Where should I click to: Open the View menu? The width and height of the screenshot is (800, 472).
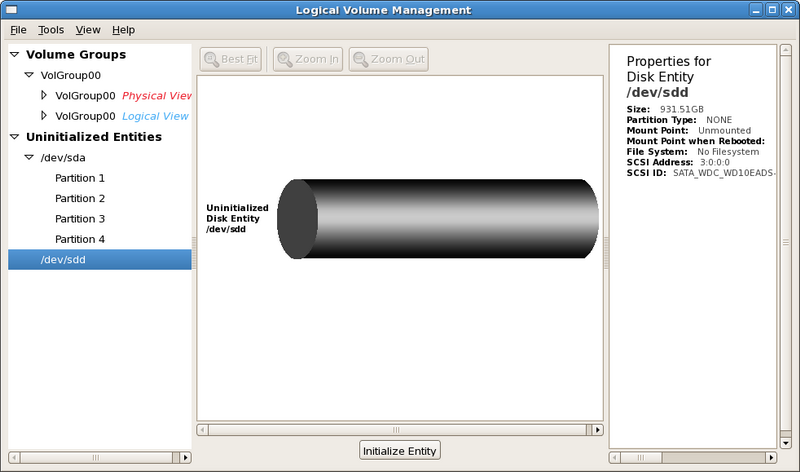point(88,30)
